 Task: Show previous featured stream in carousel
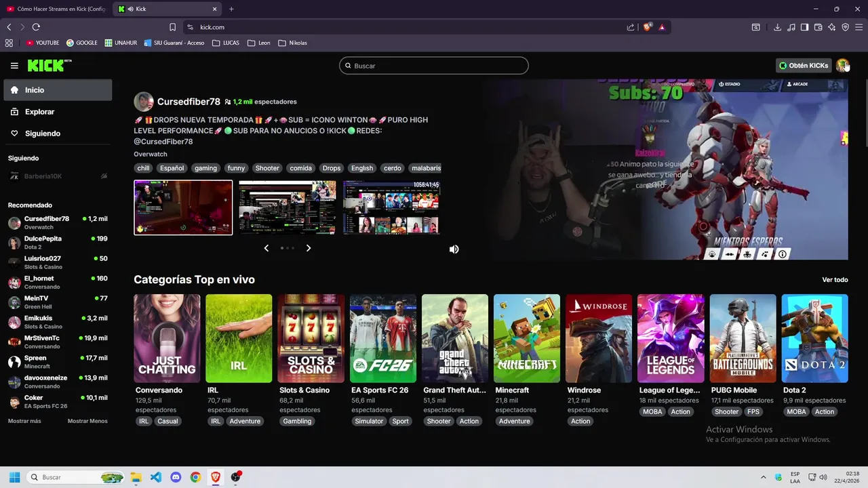pyautogui.click(x=266, y=248)
